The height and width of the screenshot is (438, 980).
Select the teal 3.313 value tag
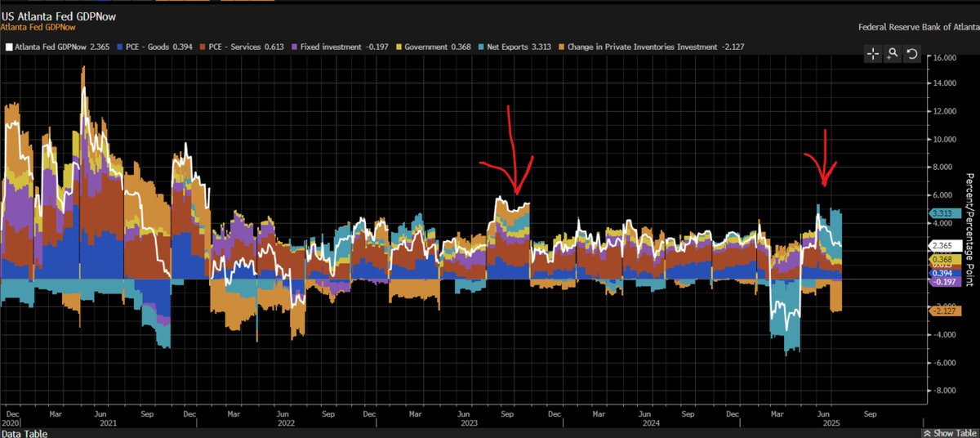click(x=943, y=214)
